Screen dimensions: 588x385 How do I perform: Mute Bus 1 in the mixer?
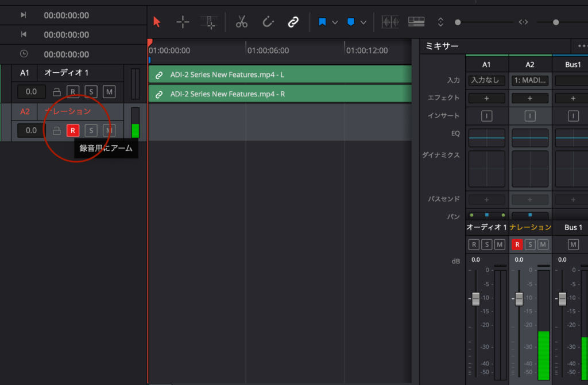click(x=573, y=245)
